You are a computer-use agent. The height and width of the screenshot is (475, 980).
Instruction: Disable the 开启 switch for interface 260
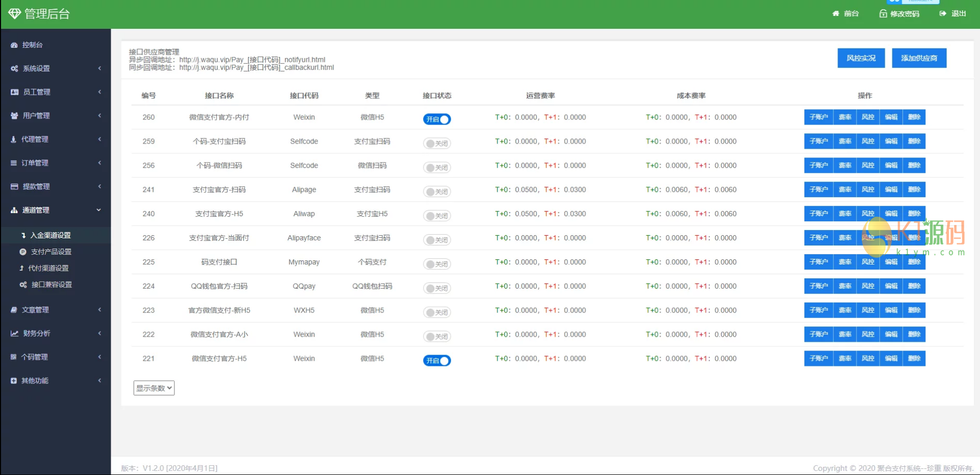[436, 119]
